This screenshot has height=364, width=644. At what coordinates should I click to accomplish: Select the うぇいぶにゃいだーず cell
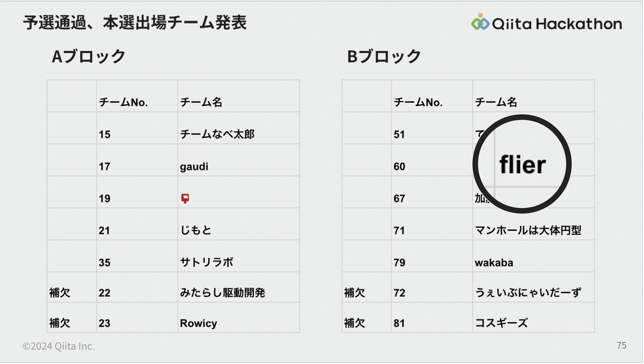coord(528,293)
